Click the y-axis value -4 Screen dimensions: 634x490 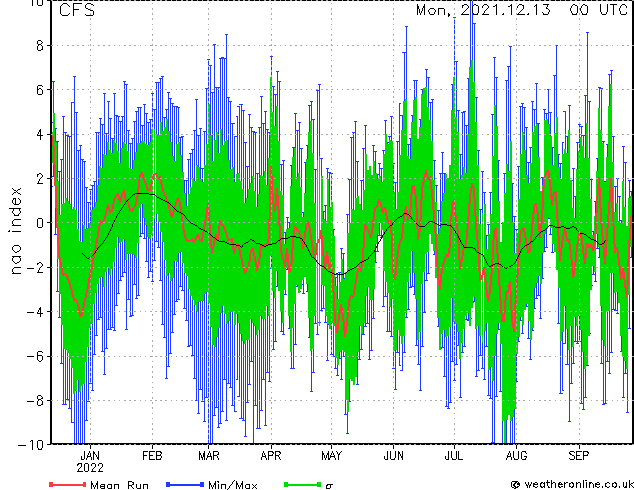click(35, 311)
